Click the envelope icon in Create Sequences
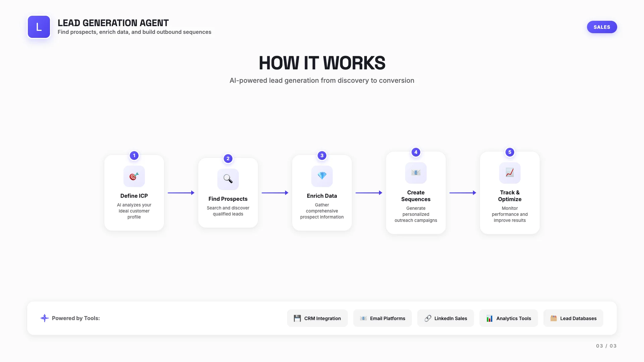 (x=416, y=173)
